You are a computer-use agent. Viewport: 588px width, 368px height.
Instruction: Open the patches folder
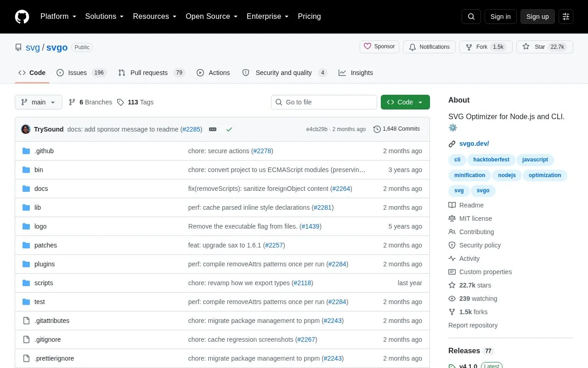[x=45, y=245]
